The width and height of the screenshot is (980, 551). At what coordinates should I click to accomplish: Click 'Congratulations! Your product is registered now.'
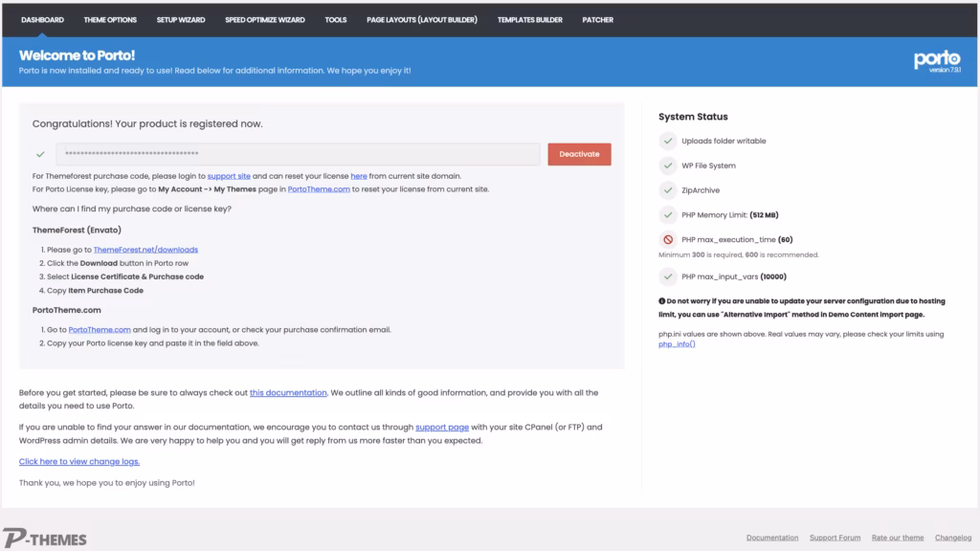[147, 123]
